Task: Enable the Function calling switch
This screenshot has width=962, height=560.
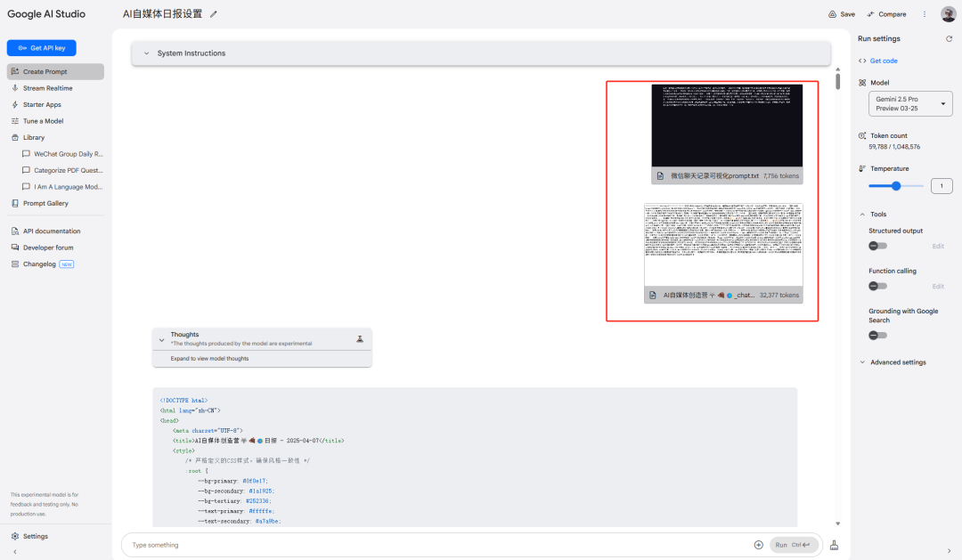Action: [877, 286]
